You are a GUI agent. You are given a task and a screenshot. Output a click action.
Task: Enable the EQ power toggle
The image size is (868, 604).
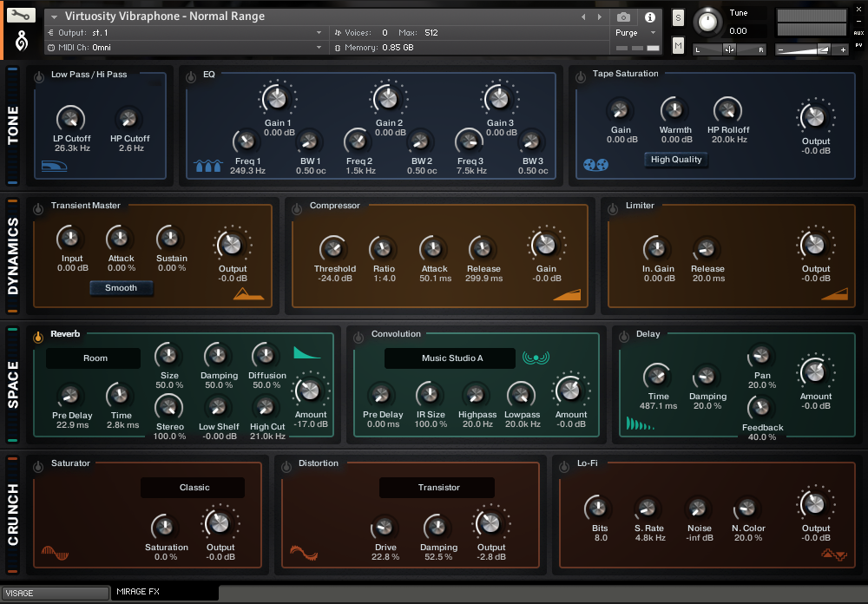click(x=191, y=77)
